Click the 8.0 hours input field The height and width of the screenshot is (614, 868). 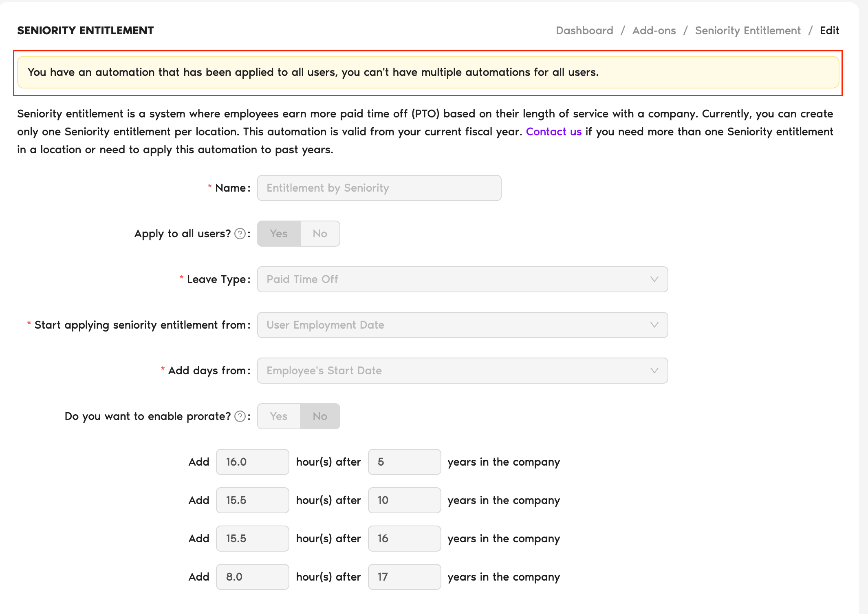coord(252,577)
